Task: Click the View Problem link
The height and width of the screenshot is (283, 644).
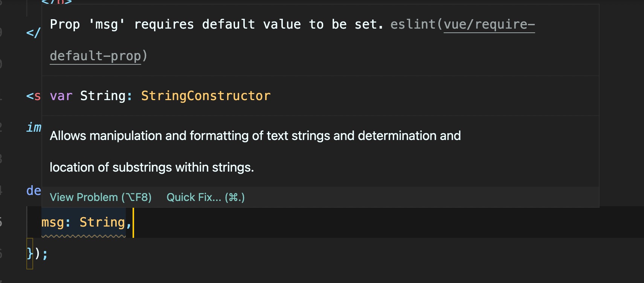Action: click(x=101, y=197)
